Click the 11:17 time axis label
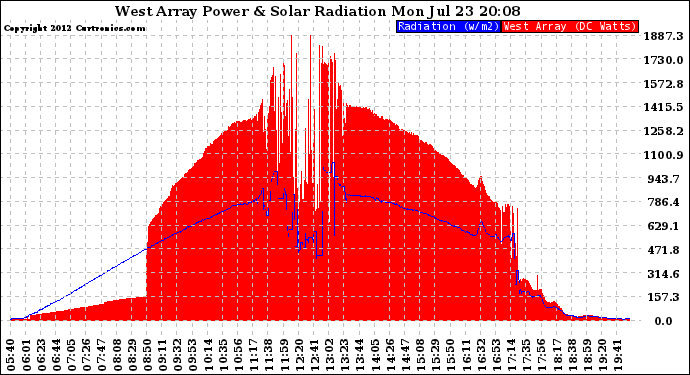 pos(253,354)
